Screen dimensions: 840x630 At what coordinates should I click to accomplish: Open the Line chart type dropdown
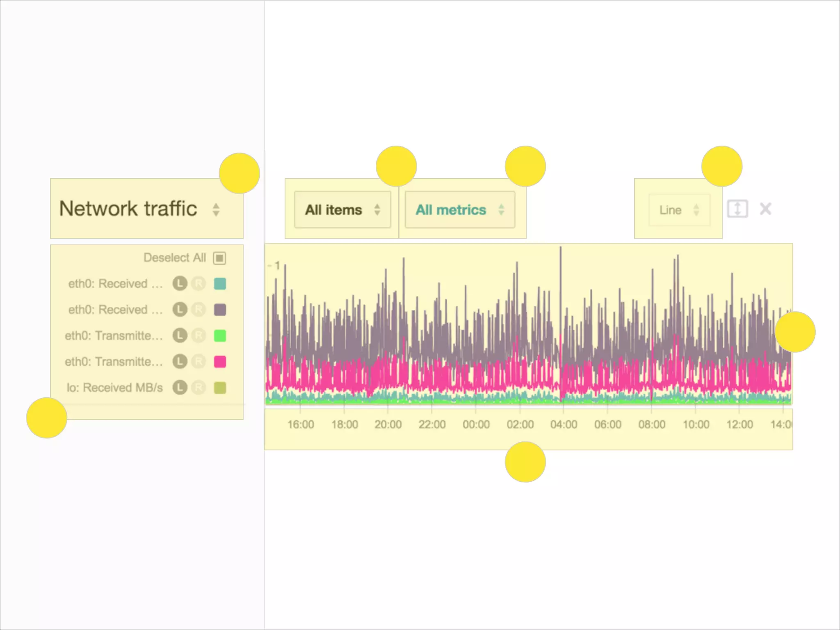679,210
